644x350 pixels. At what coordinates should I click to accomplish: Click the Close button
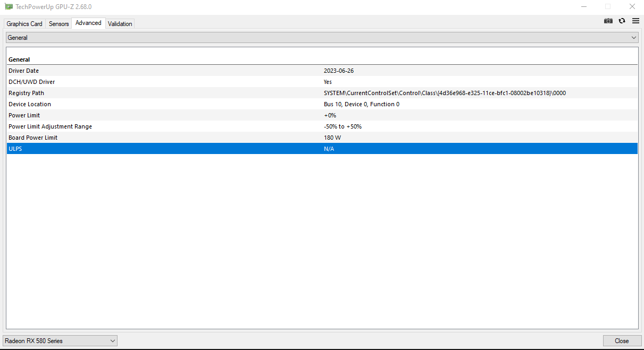(x=622, y=341)
